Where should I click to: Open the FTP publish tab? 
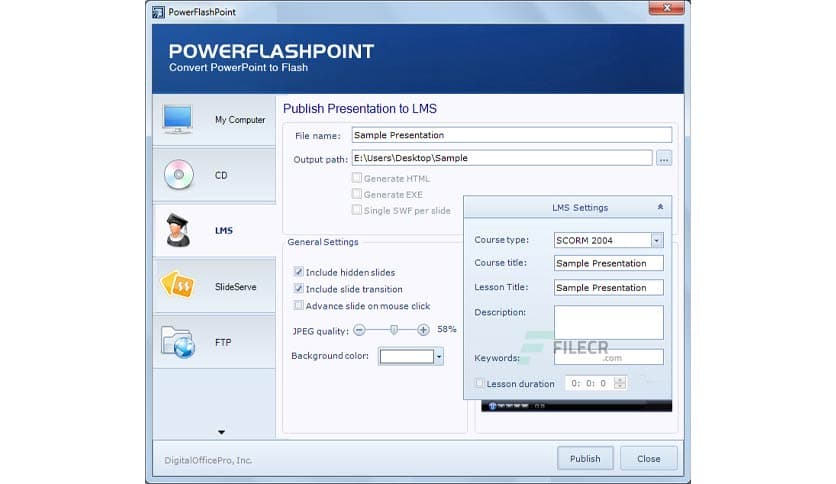(214, 342)
